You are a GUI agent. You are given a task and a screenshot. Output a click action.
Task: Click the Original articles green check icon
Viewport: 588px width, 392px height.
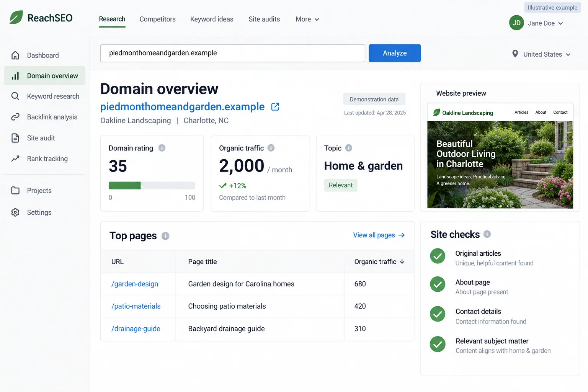click(438, 256)
